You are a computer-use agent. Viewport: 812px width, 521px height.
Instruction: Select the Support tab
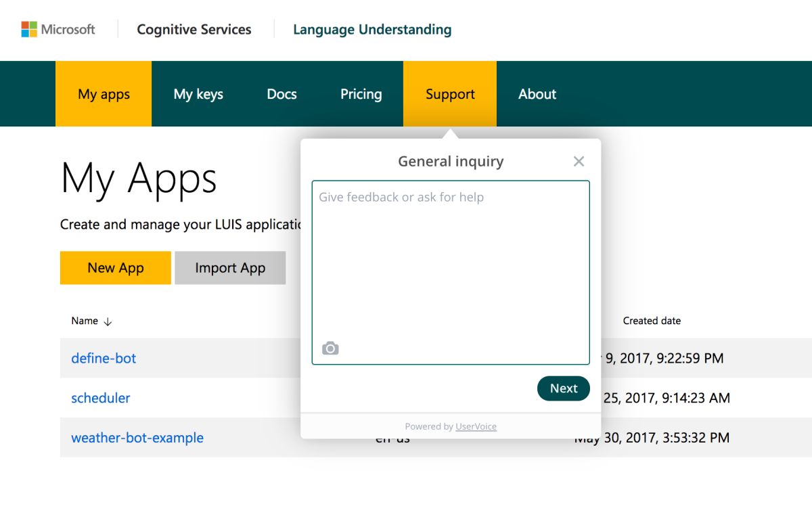pyautogui.click(x=450, y=94)
